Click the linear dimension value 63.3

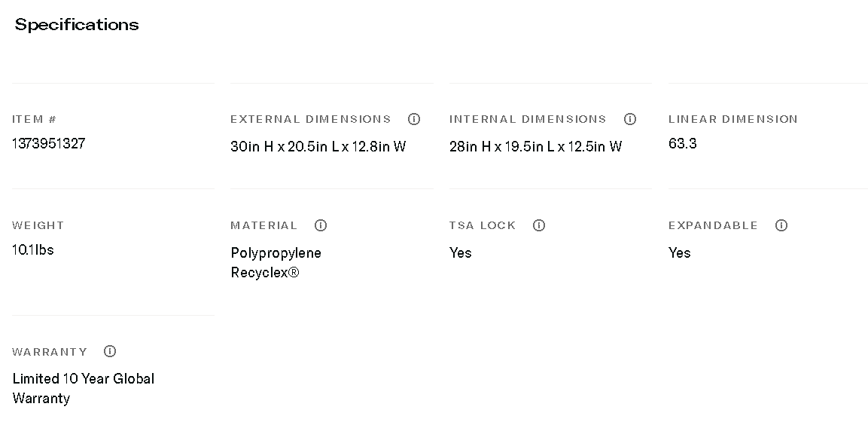pyautogui.click(x=683, y=143)
